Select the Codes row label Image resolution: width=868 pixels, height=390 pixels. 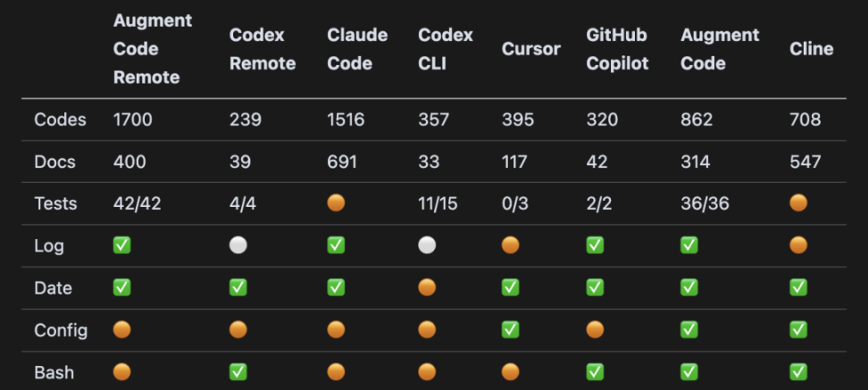tap(60, 120)
